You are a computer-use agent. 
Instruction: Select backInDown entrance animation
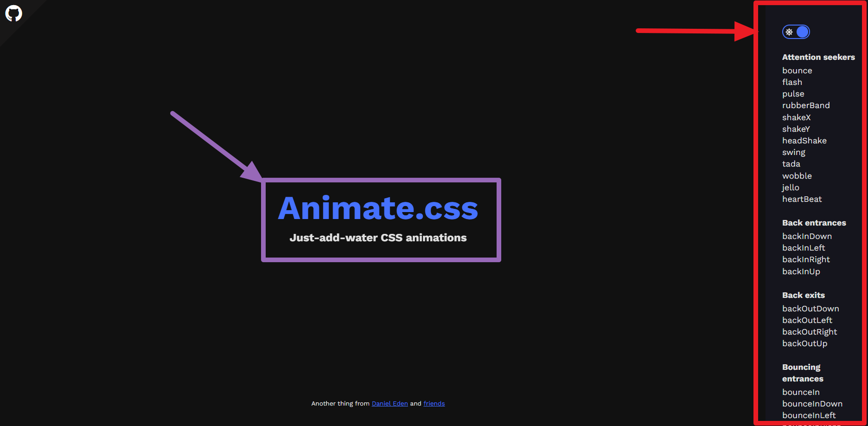tap(807, 236)
